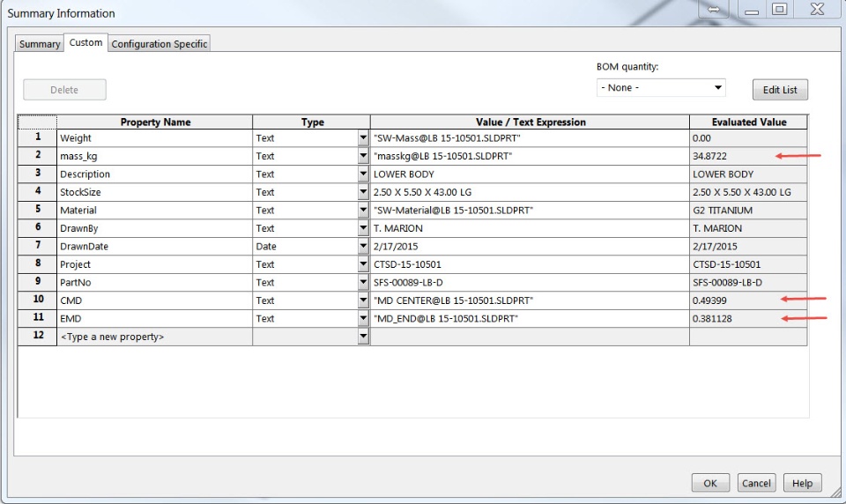Click the 'DrawnBy' property name cell

154,228
